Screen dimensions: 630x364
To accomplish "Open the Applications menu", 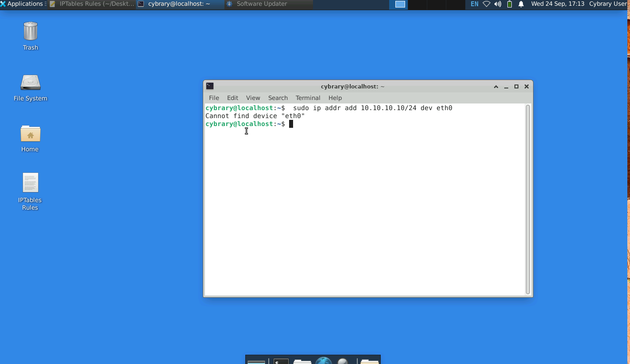I will [x=22, y=4].
